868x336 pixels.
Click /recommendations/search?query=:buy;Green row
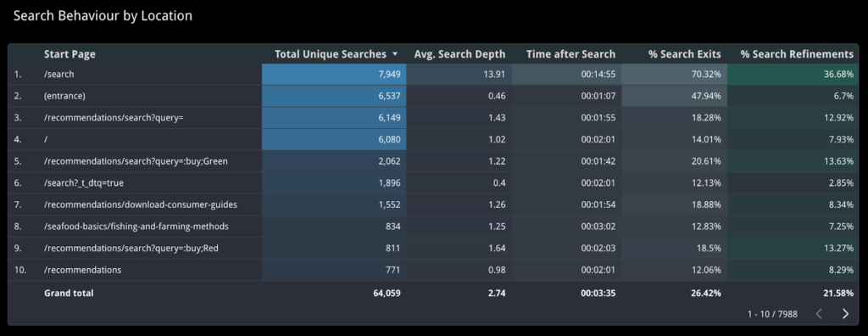tap(433, 161)
